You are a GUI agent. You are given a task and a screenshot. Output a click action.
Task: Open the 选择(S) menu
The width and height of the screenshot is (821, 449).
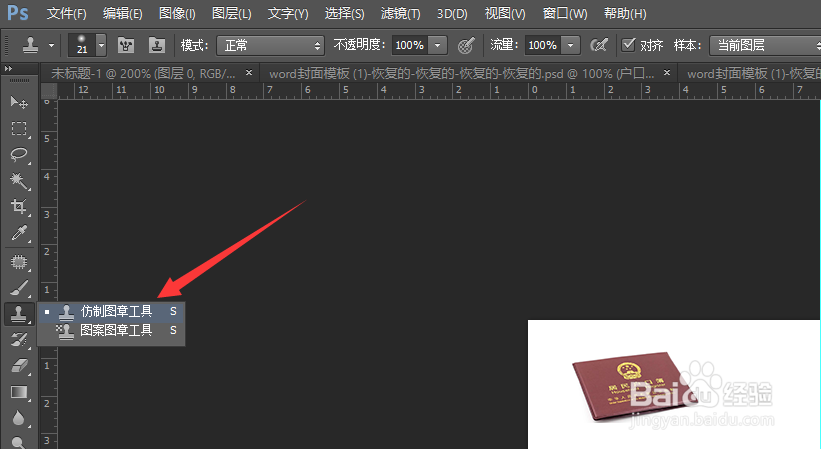point(344,13)
